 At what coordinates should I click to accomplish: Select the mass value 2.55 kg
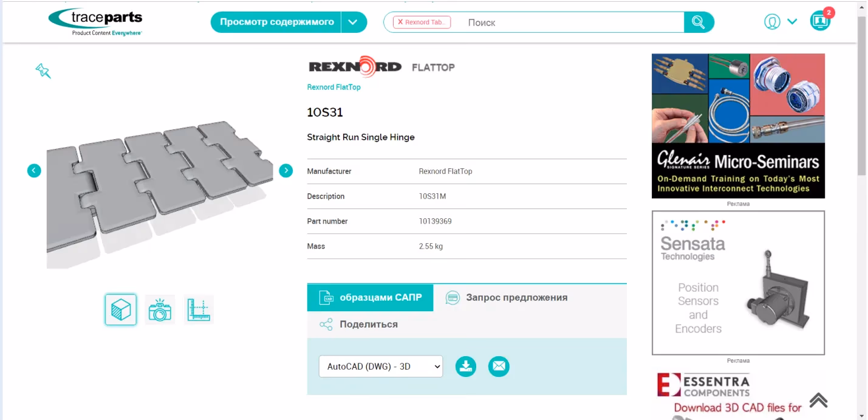pyautogui.click(x=431, y=246)
